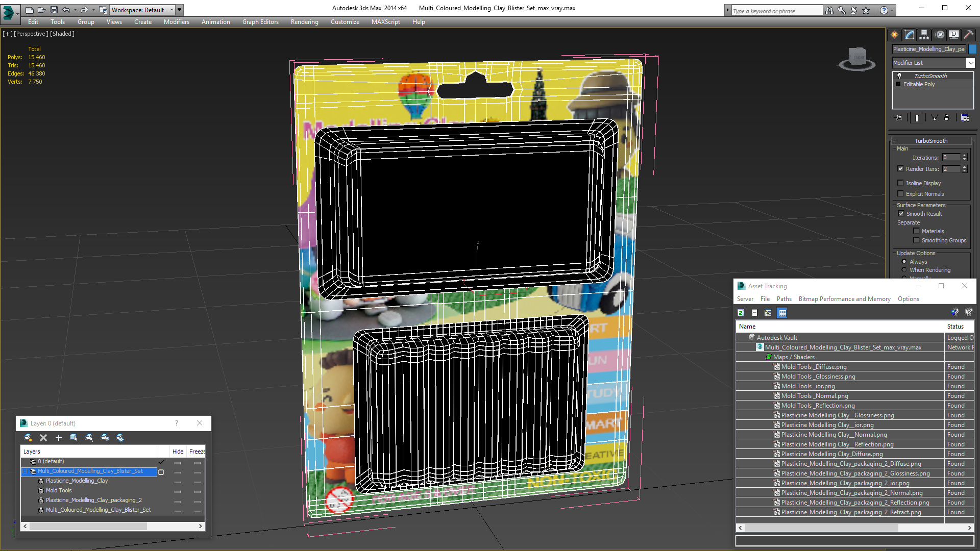Enable Isoline Display checkbox
The width and height of the screenshot is (980, 551).
901,183
